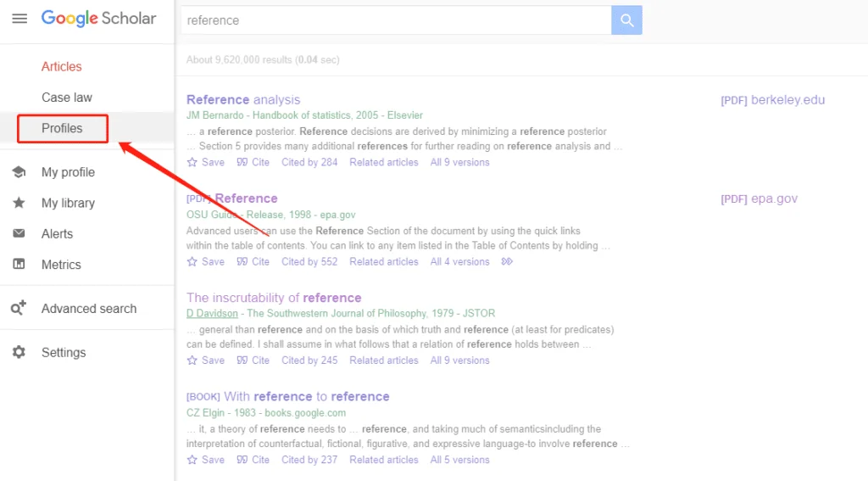Viewport: 868px width, 481px height.
Task: Open the hamburger menu icon
Action: point(19,19)
